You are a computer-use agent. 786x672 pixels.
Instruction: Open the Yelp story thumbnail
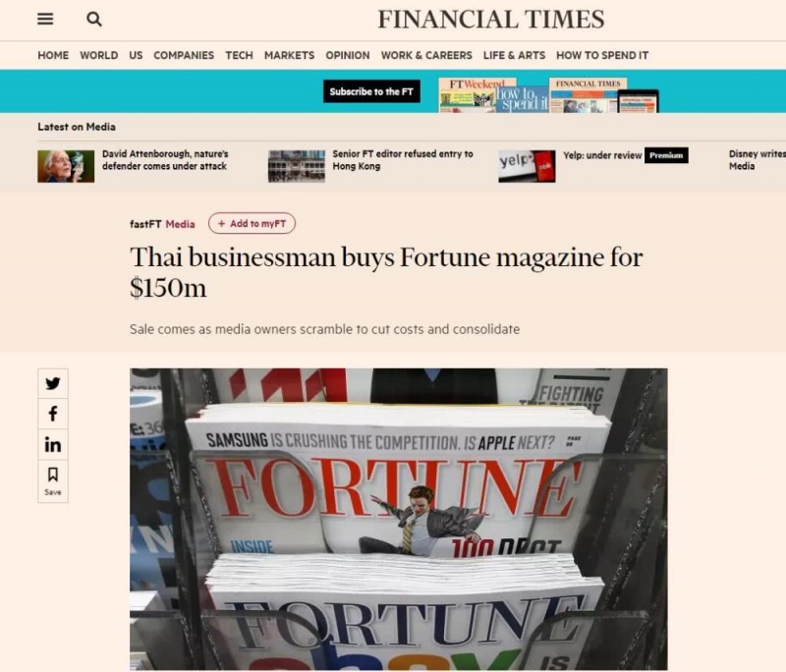point(527,166)
